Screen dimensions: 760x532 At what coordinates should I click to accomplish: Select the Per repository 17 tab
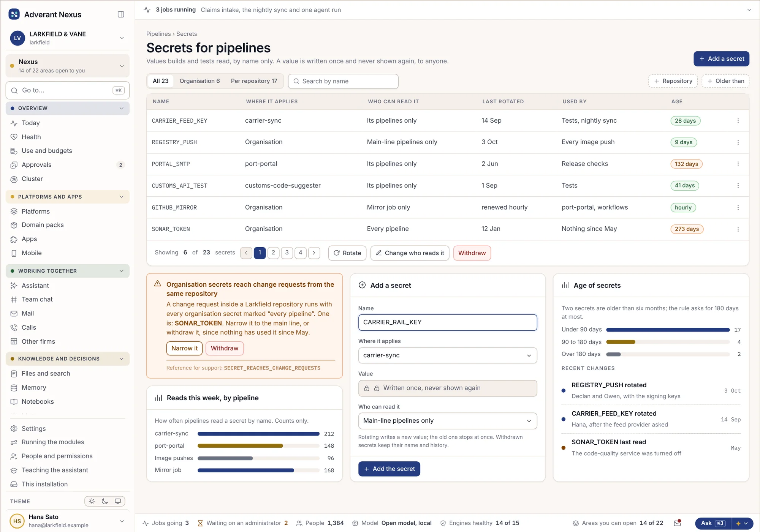254,81
